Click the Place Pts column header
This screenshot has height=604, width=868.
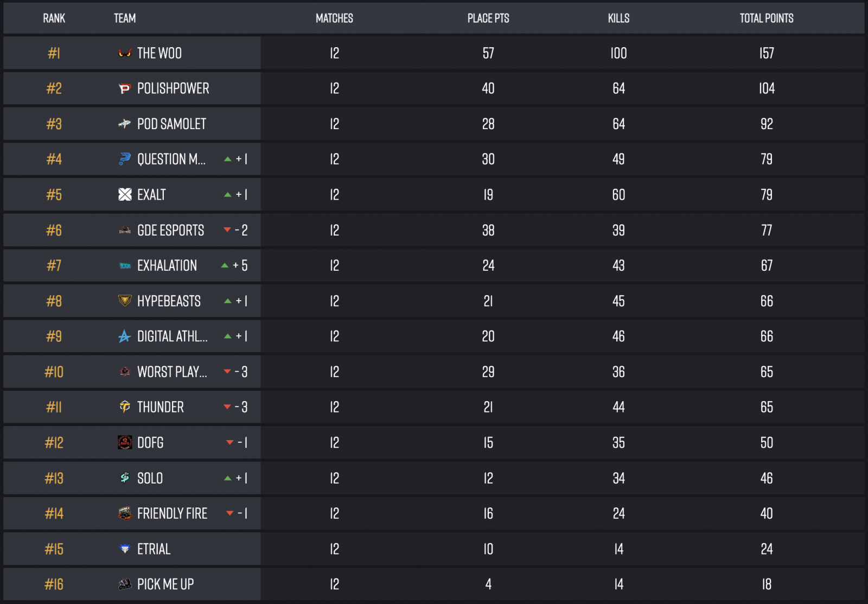[x=488, y=18]
